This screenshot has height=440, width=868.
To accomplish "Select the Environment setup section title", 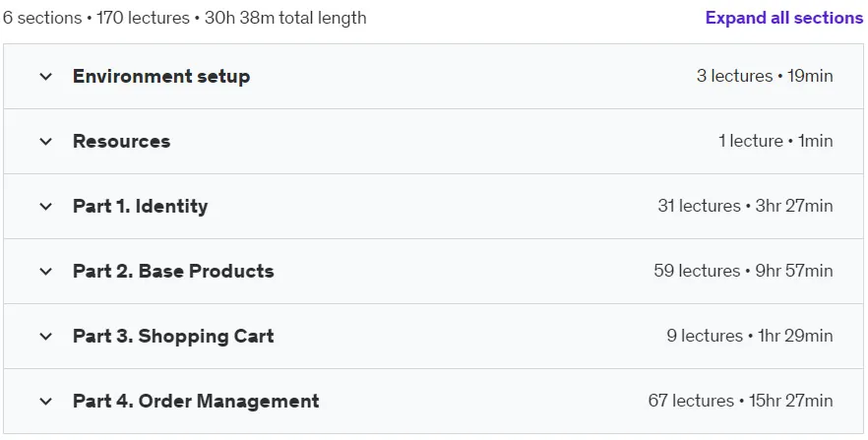I will [x=161, y=77].
